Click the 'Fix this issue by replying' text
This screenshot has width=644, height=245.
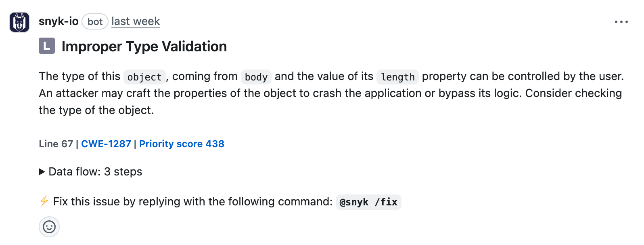[192, 201]
